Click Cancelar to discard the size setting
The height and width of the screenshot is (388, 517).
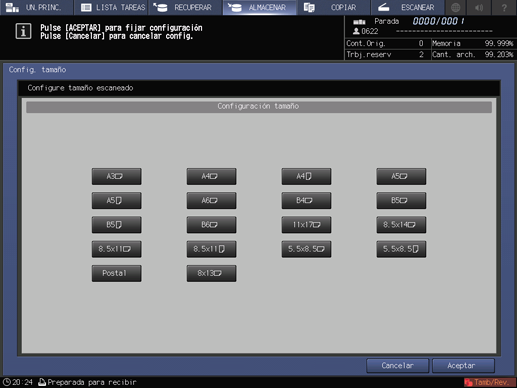397,366
